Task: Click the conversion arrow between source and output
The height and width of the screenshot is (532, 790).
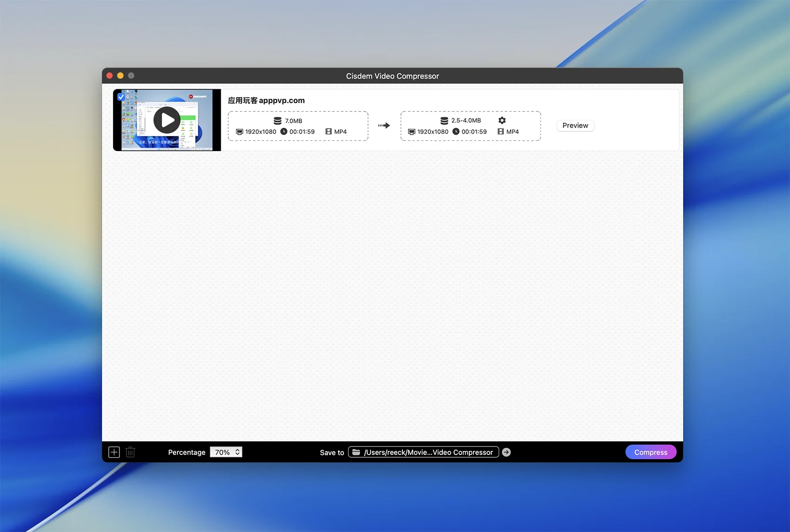Action: (x=384, y=125)
